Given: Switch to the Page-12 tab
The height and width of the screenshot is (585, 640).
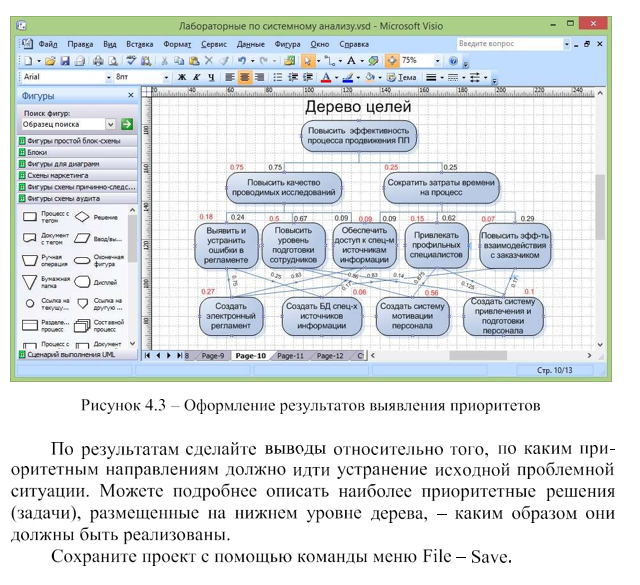Looking at the screenshot, I should 330,356.
